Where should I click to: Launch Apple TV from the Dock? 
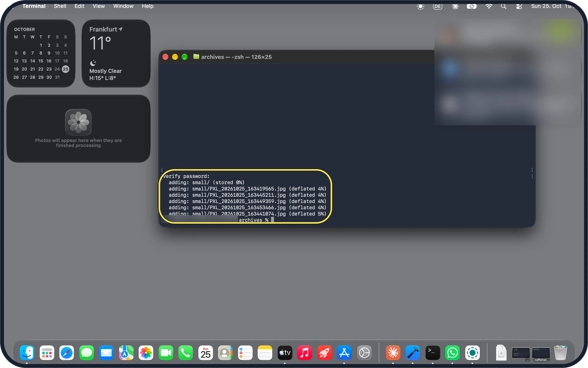285,353
